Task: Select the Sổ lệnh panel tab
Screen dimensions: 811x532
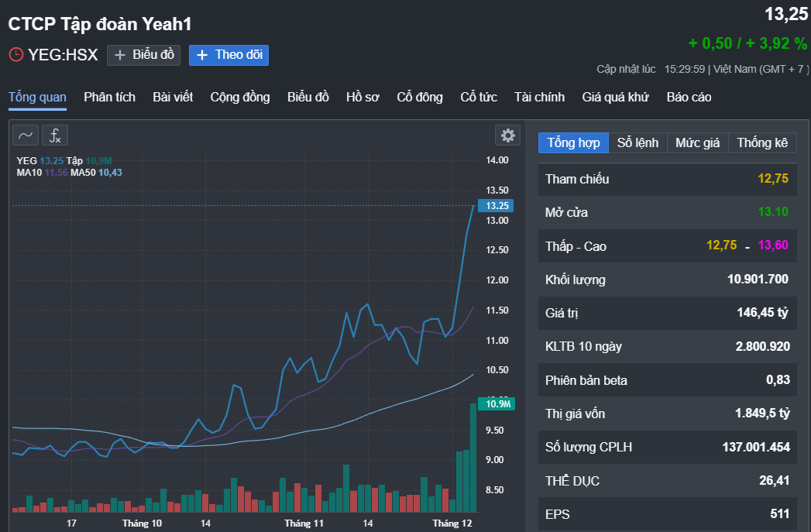Action: point(637,142)
